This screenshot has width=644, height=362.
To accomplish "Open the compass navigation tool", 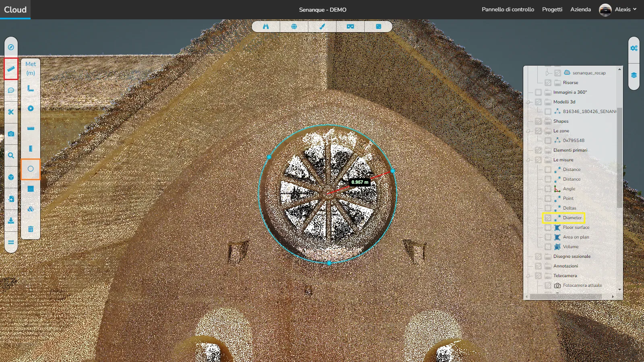I will pos(11,47).
